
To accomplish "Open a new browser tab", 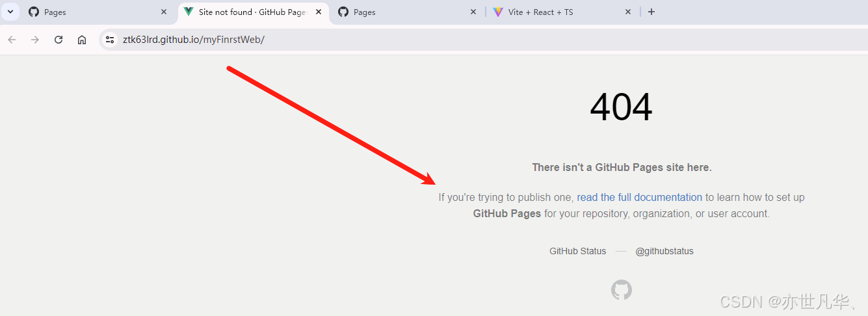I will [x=651, y=12].
